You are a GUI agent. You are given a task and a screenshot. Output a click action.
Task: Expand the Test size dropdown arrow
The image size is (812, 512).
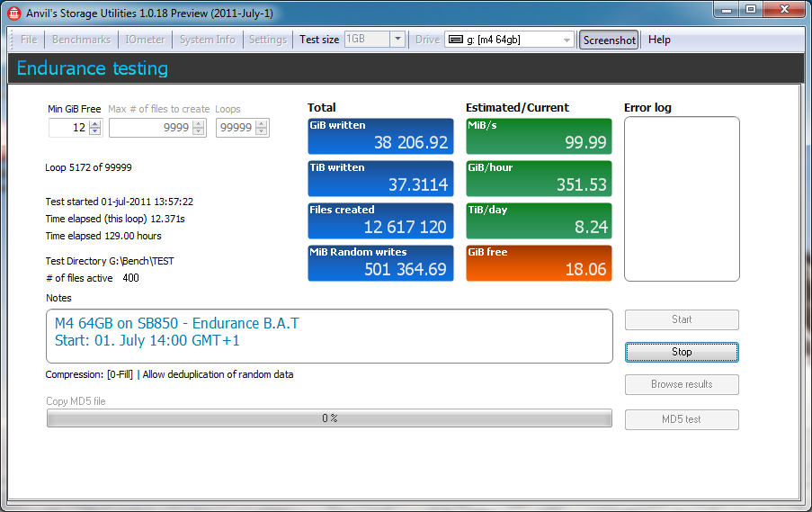pyautogui.click(x=397, y=39)
